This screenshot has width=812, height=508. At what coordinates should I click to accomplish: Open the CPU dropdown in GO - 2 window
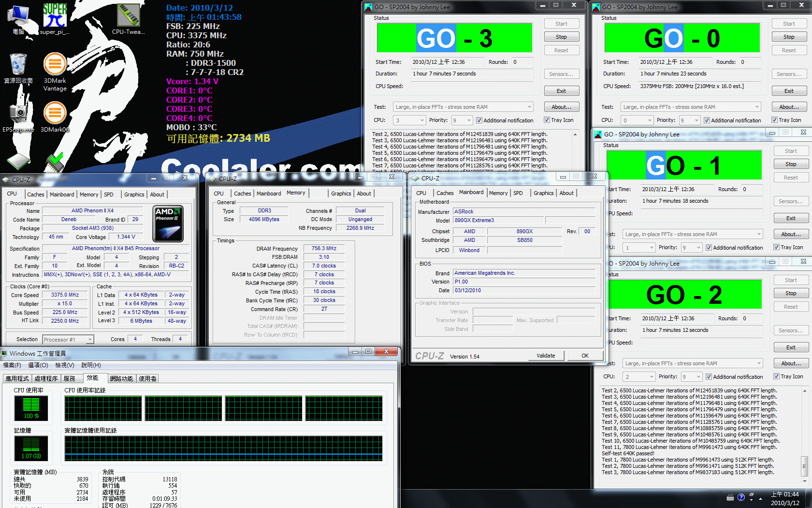[x=639, y=376]
